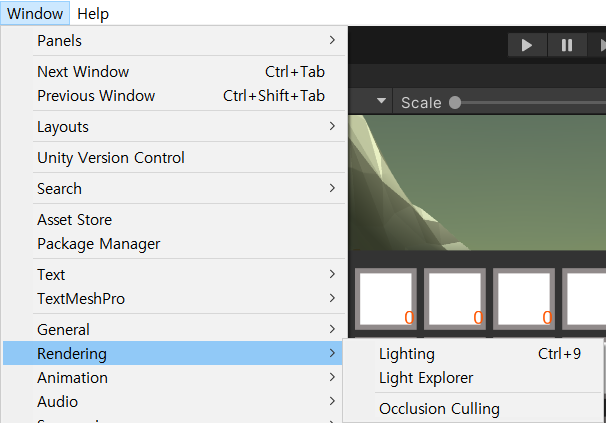Open dropdown arrow left of Scale
The image size is (606, 423).
381,102
